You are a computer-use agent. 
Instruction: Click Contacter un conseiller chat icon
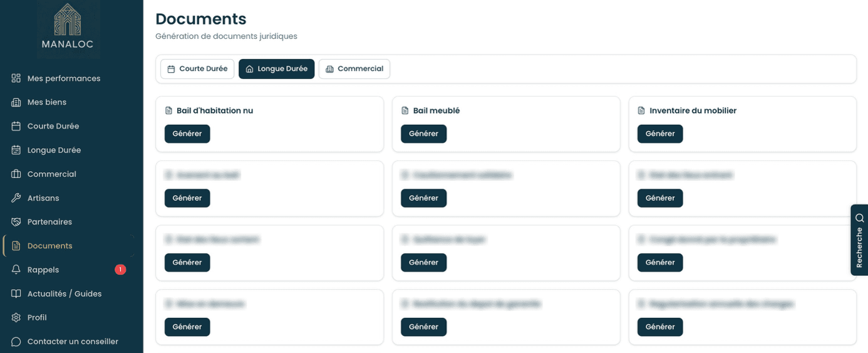[x=16, y=342]
